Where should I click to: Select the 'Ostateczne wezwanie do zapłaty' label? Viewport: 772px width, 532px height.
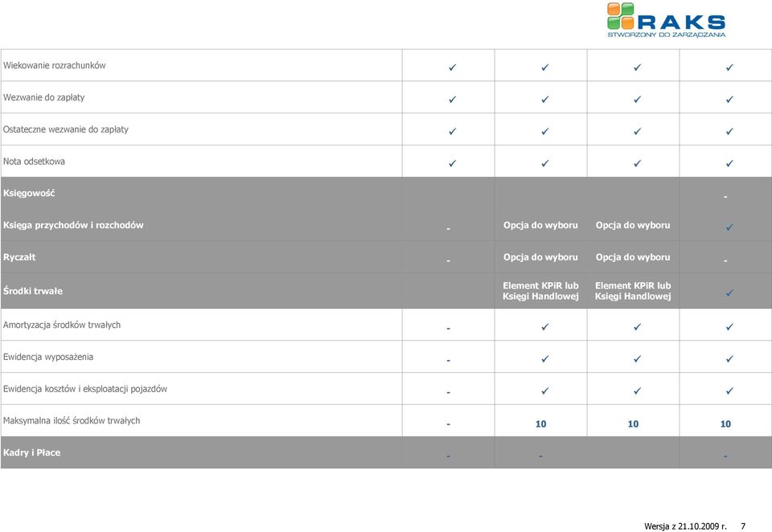[65, 129]
